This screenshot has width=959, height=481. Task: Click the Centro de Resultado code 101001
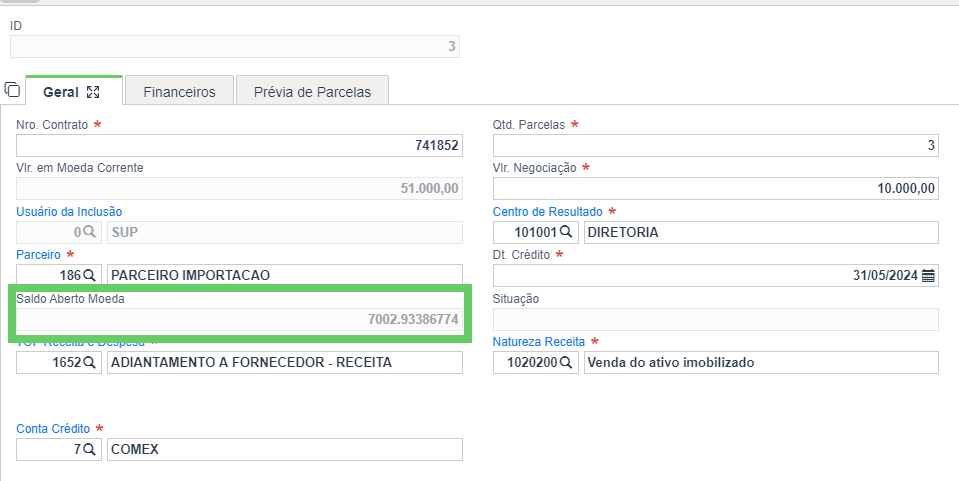pos(535,232)
